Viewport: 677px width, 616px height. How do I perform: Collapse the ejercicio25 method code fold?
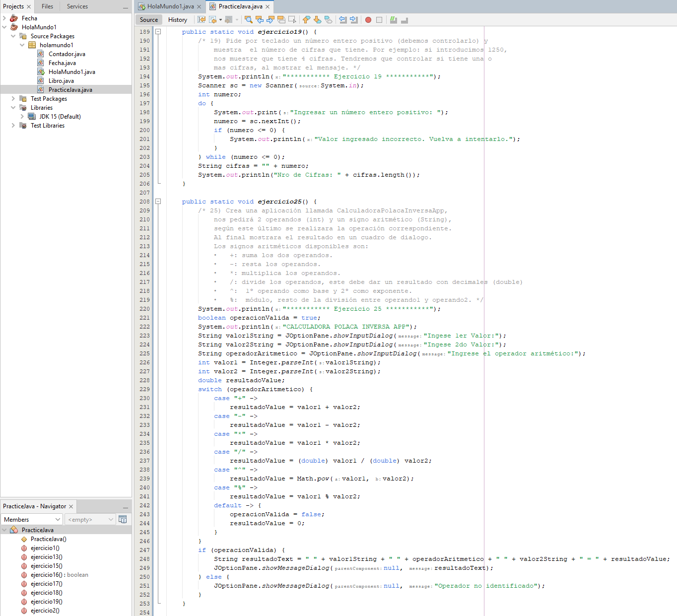(158, 202)
